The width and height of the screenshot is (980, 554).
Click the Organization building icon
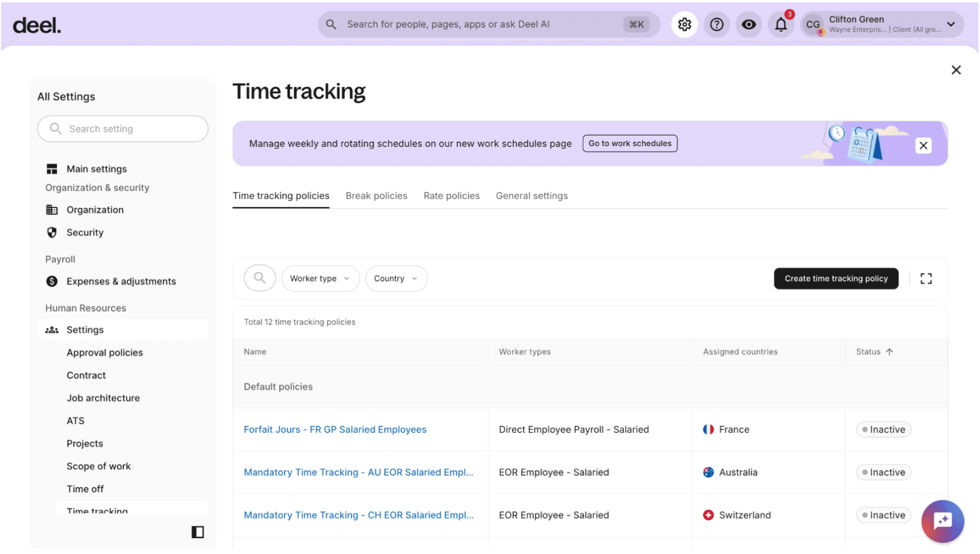coord(52,210)
